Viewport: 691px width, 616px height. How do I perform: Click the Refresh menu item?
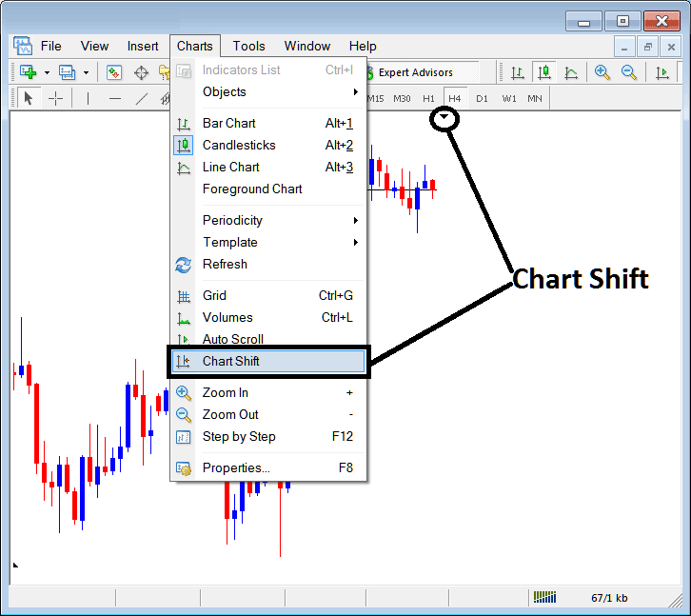point(225,265)
